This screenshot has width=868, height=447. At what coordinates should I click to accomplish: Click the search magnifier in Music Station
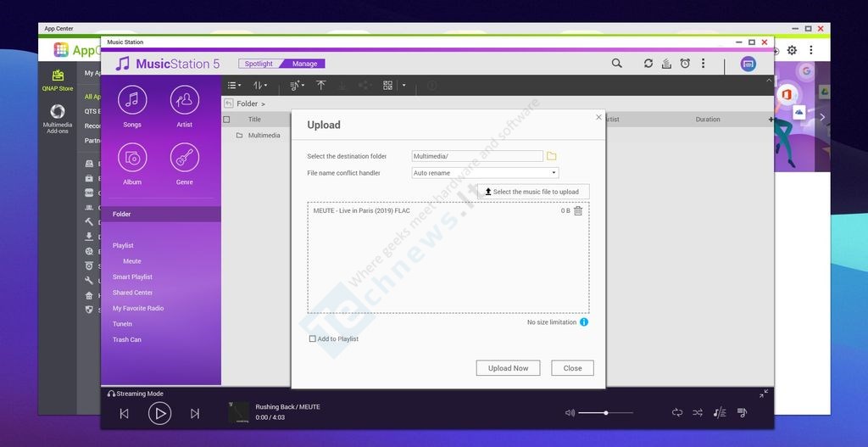point(617,64)
